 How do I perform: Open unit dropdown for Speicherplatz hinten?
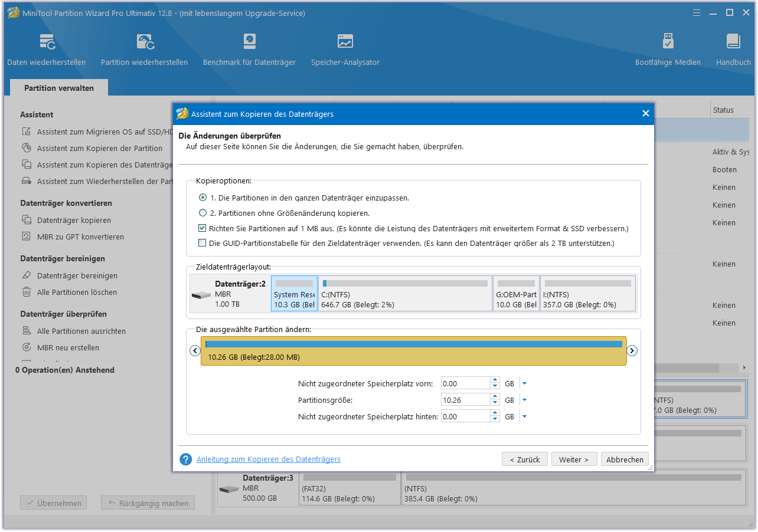tap(524, 416)
